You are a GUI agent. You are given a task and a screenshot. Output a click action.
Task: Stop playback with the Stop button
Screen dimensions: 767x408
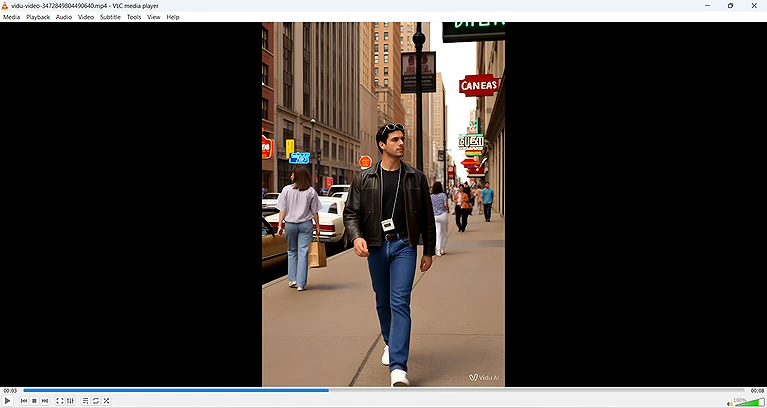click(34, 401)
